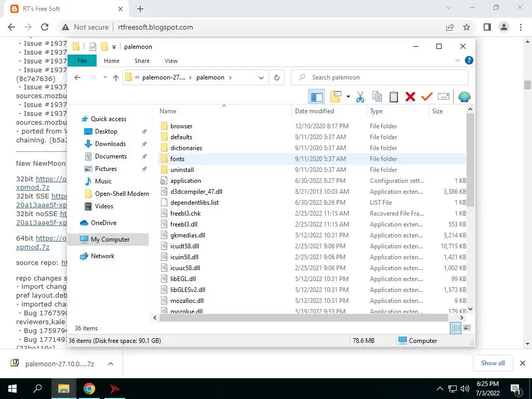Viewport: 532px width, 399px height.
Task: Go back in Explorer history
Action: pyautogui.click(x=78, y=78)
